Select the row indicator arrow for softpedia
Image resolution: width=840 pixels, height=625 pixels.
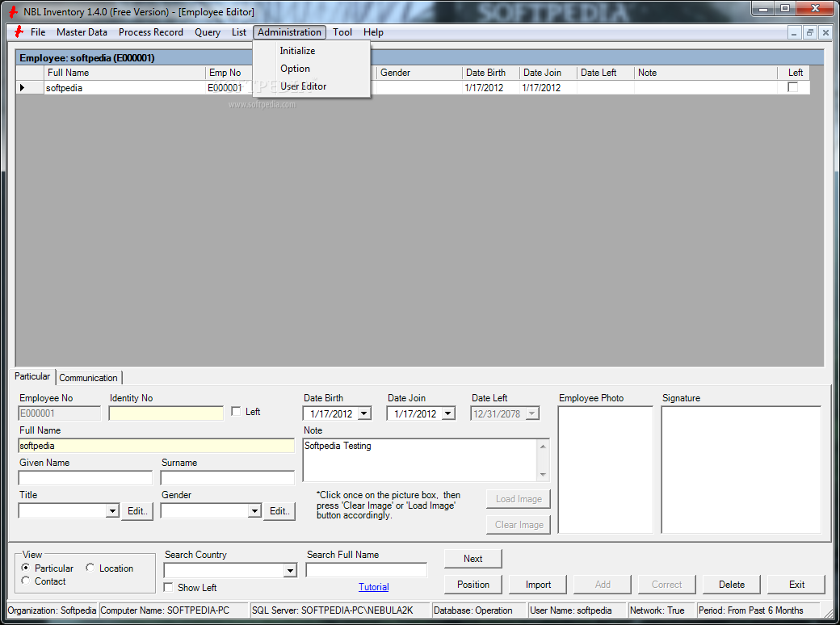[x=23, y=87]
